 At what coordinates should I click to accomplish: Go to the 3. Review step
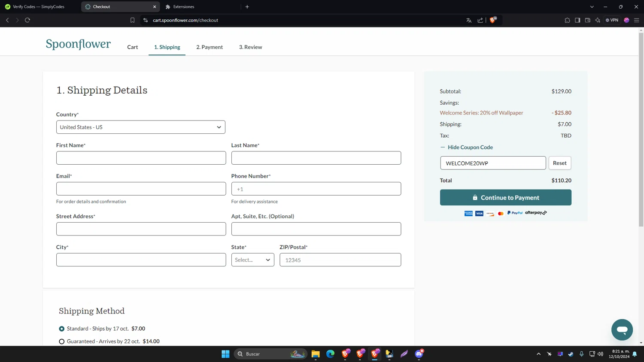click(251, 47)
